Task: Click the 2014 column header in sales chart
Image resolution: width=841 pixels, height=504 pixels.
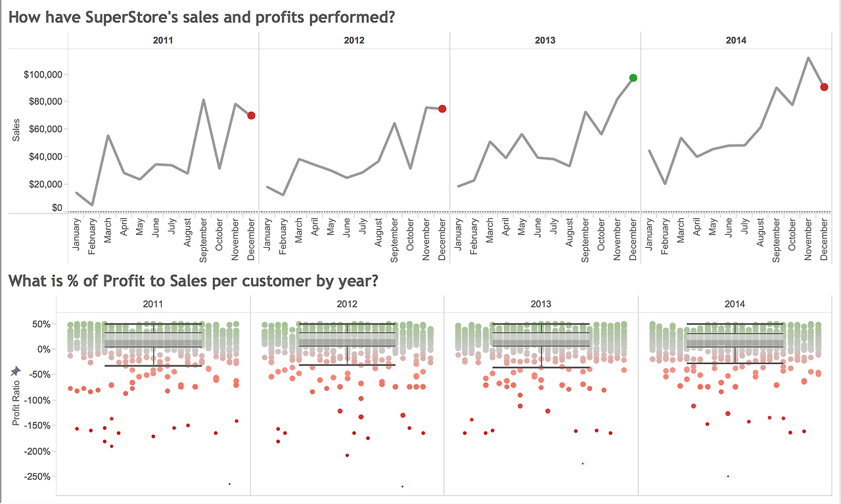Action: tap(736, 40)
